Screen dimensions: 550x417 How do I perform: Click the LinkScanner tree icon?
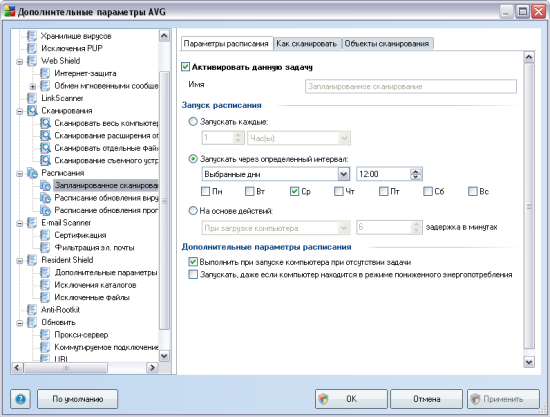[x=32, y=98]
